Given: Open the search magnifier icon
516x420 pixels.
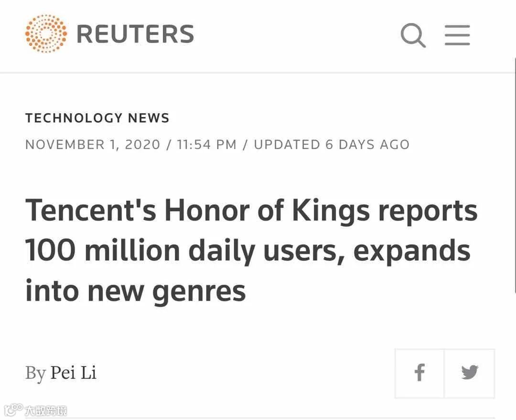Looking at the screenshot, I should [x=413, y=35].
